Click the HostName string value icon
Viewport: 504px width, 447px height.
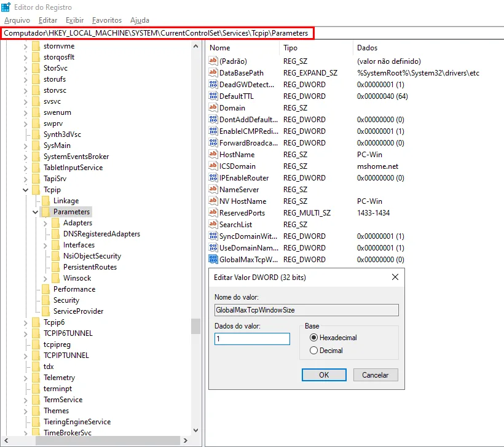pyautogui.click(x=213, y=155)
